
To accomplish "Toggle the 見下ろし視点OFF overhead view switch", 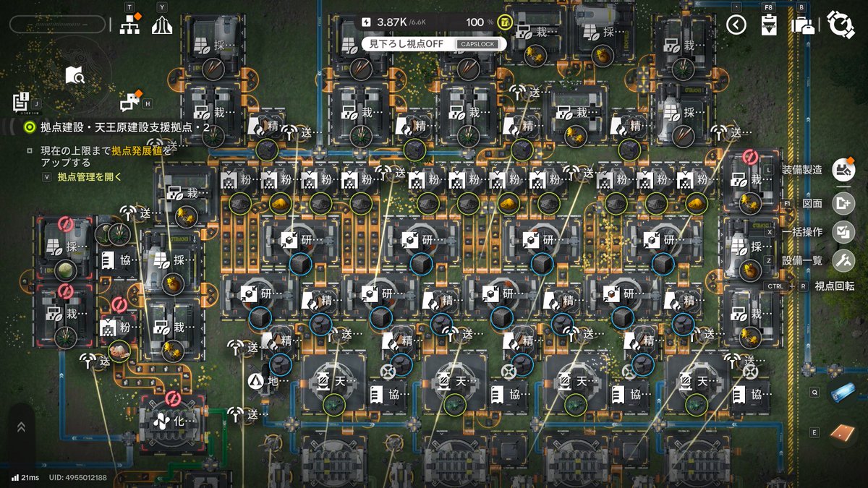I will tap(434, 43).
